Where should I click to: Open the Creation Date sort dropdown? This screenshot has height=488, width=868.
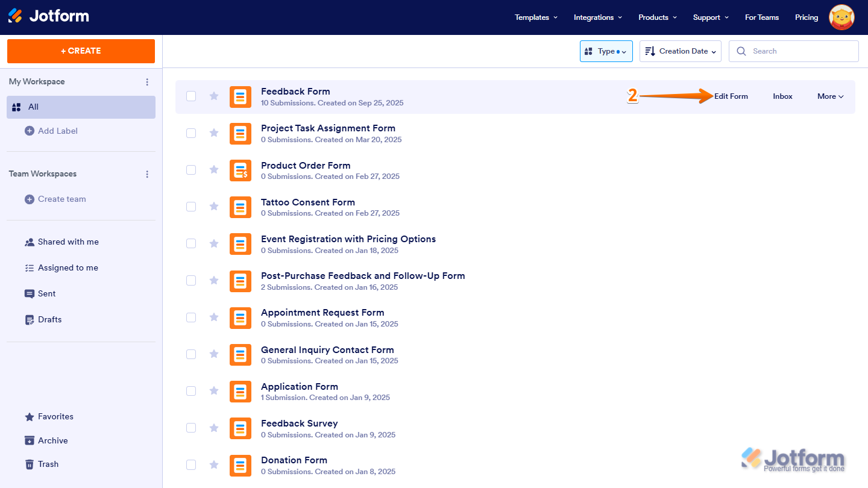pyautogui.click(x=681, y=51)
